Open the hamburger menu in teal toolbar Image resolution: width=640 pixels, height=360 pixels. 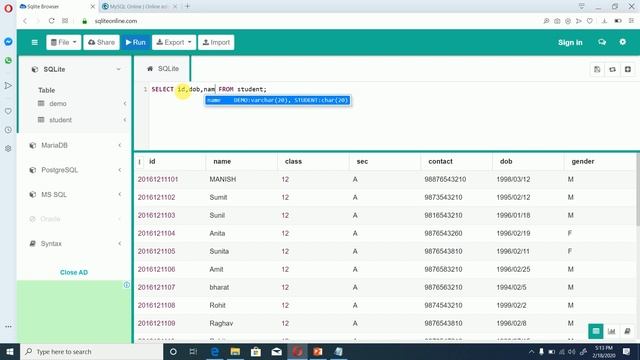pos(35,42)
